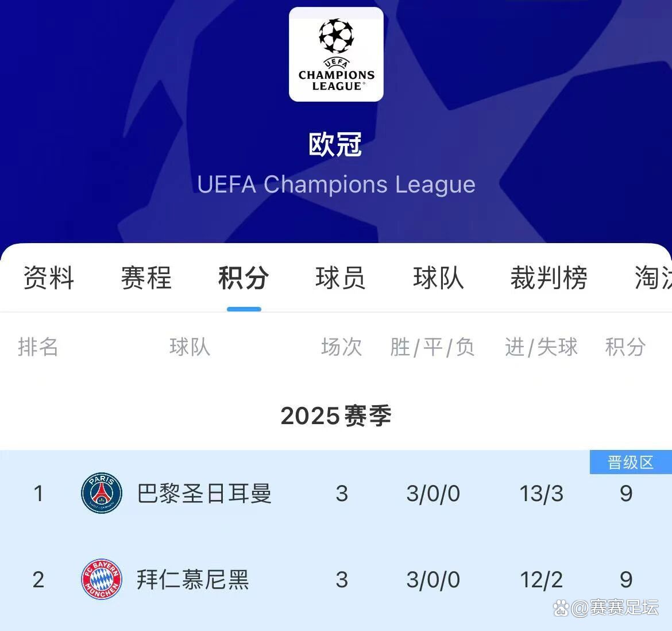
Task: Switch to the 赛程 tab
Action: [x=146, y=278]
